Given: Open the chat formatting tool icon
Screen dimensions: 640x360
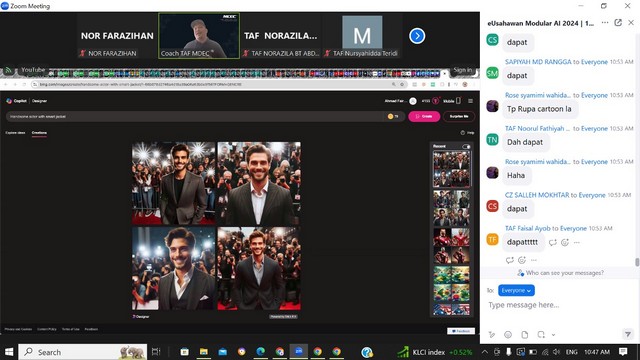Looking at the screenshot, I should [491, 335].
